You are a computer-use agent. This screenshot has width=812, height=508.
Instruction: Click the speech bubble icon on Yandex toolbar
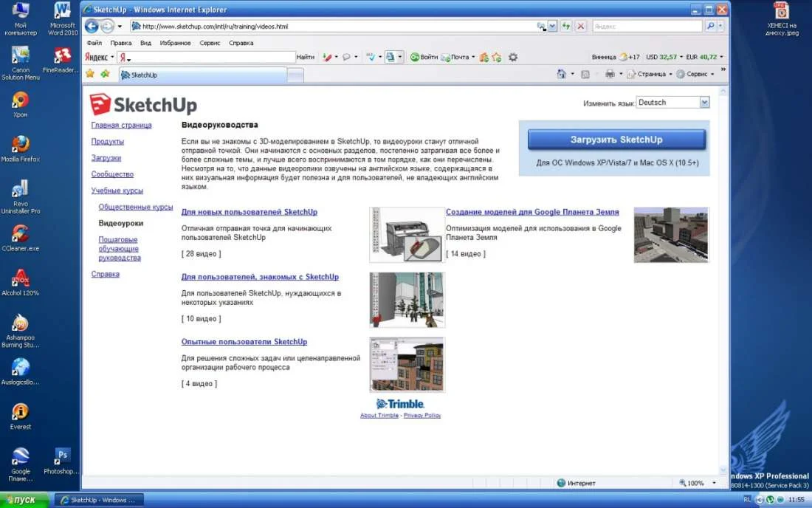[346, 57]
